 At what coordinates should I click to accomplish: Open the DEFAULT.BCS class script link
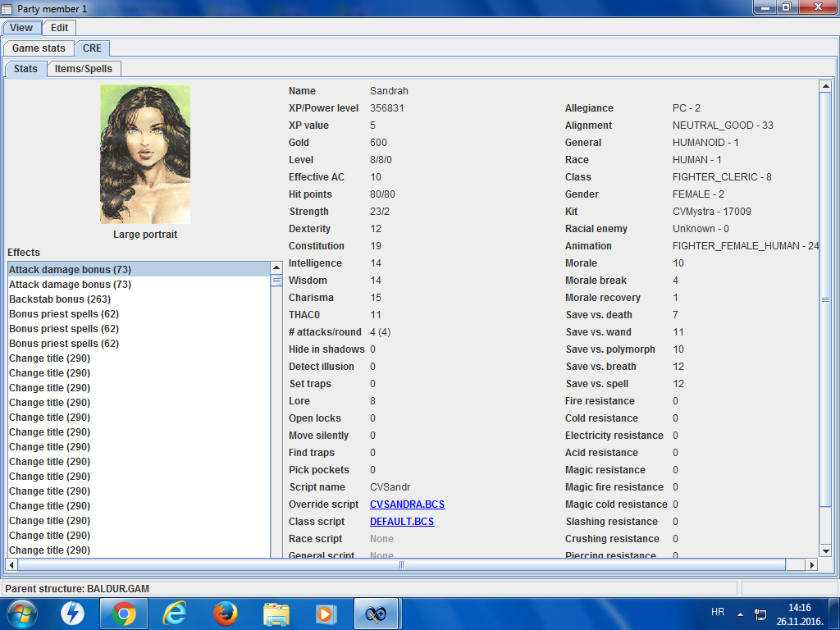click(402, 521)
